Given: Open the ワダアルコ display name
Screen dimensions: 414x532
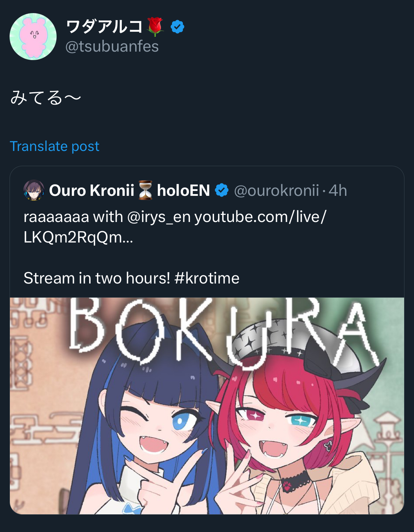Looking at the screenshot, I should [104, 27].
